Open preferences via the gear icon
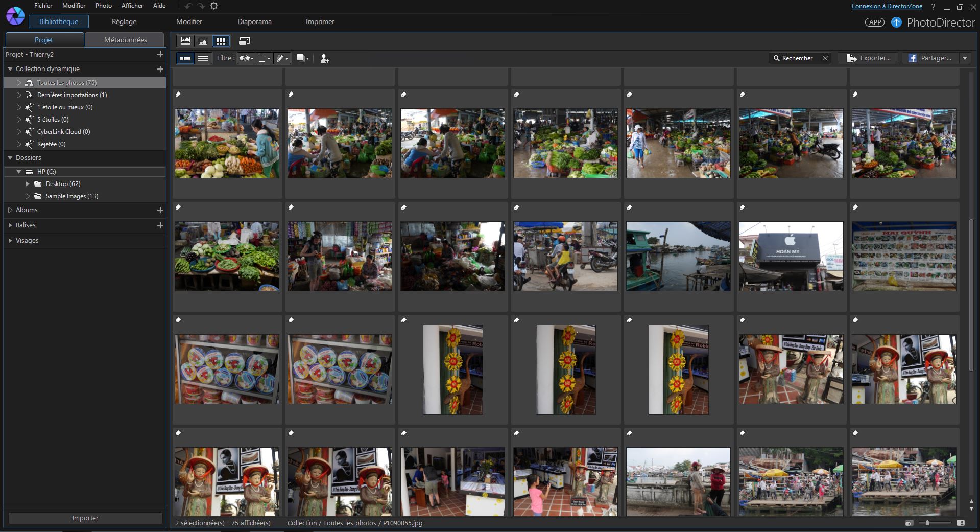 click(214, 6)
